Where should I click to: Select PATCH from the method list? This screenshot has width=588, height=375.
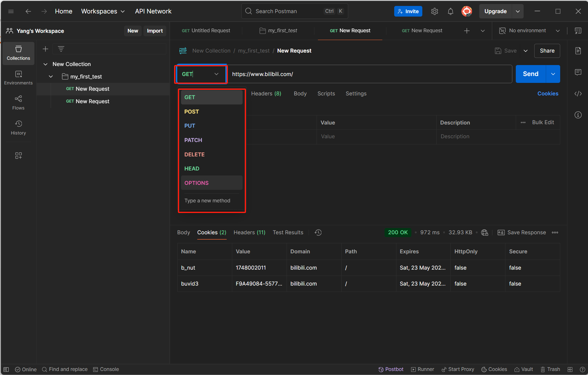click(x=212, y=140)
